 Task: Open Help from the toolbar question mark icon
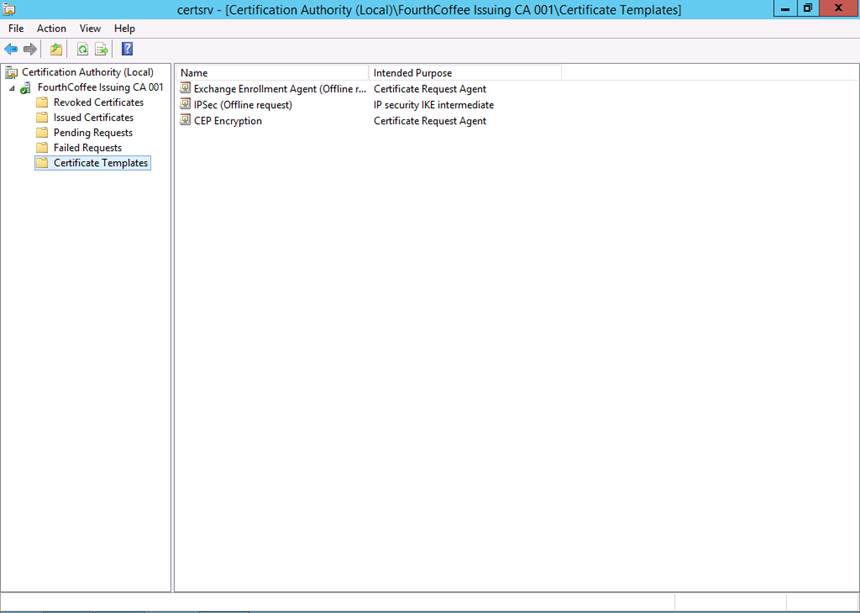pos(127,49)
